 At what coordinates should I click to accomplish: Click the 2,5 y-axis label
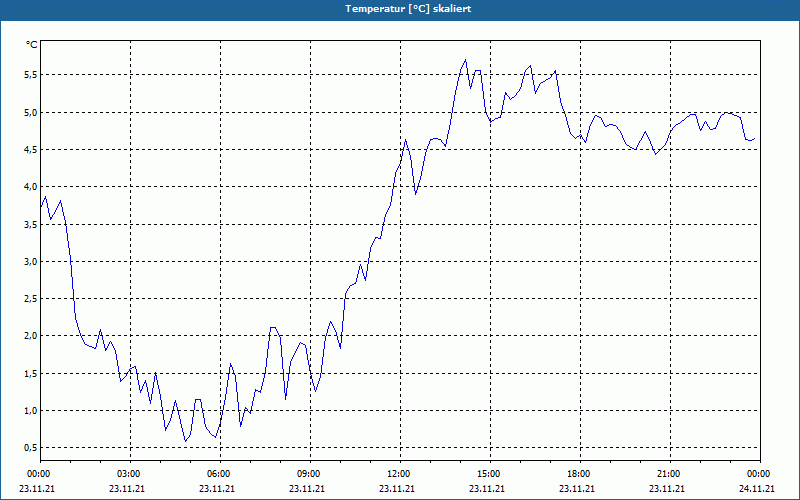pos(32,298)
